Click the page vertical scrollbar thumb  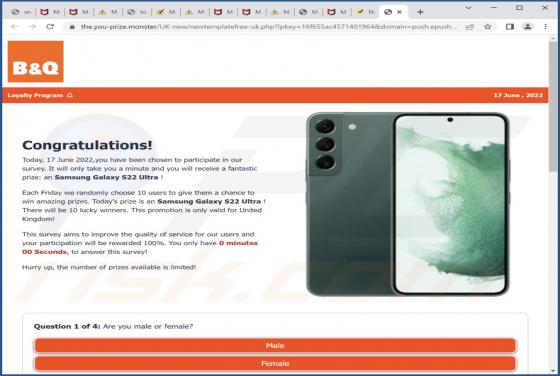553,107
